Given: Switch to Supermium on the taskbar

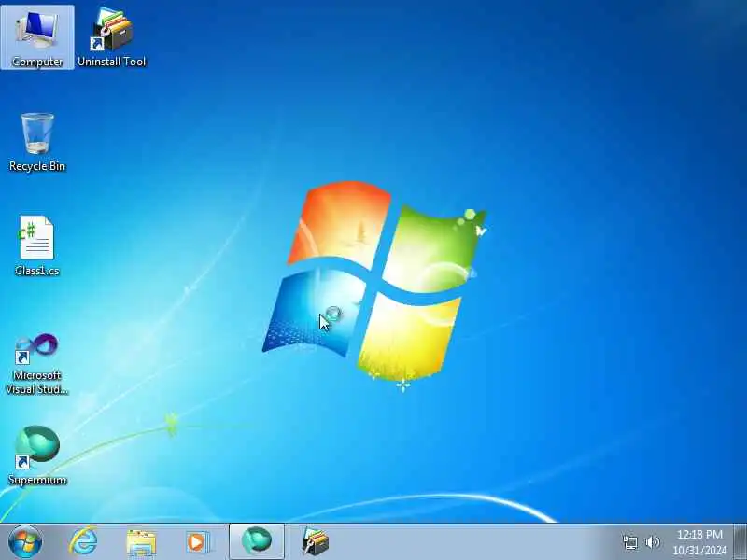Looking at the screenshot, I should coord(257,541).
